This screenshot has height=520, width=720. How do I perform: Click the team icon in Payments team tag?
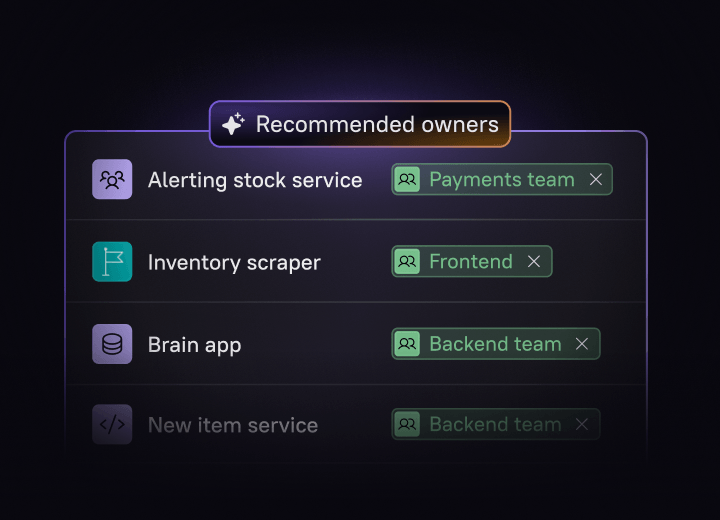point(407,179)
